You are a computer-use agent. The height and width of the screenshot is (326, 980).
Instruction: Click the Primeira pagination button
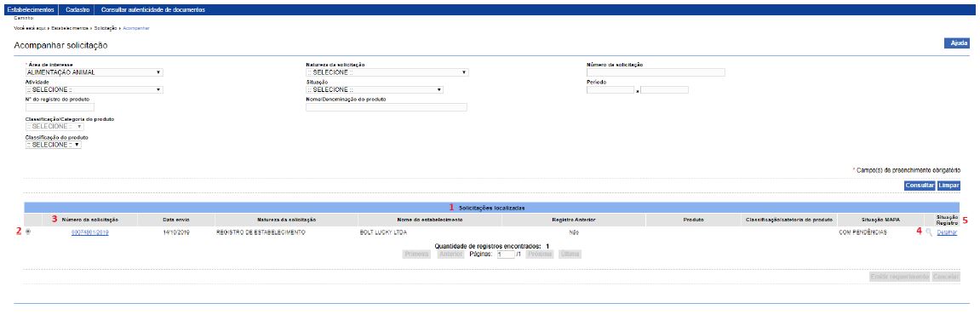pos(415,255)
